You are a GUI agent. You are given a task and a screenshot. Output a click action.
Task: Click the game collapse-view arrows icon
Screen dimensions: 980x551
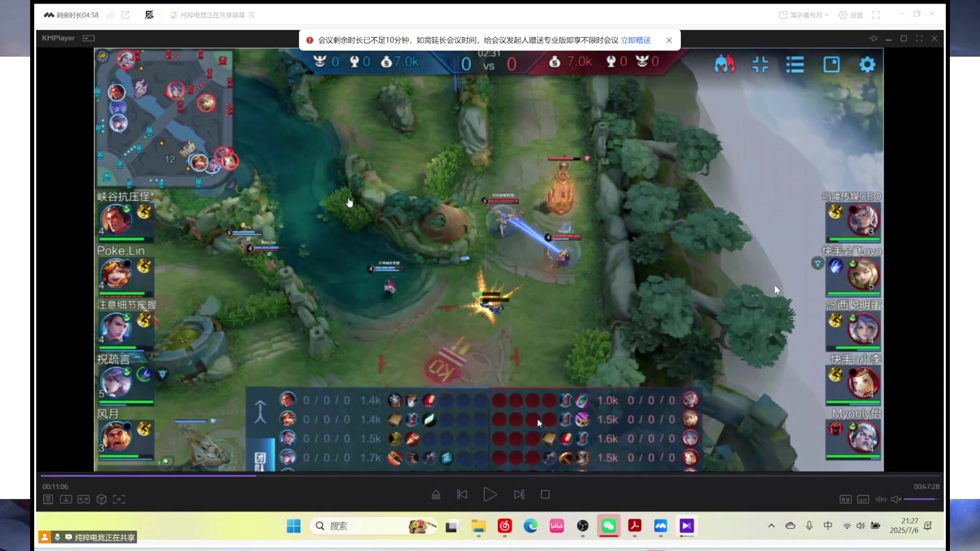[761, 64]
